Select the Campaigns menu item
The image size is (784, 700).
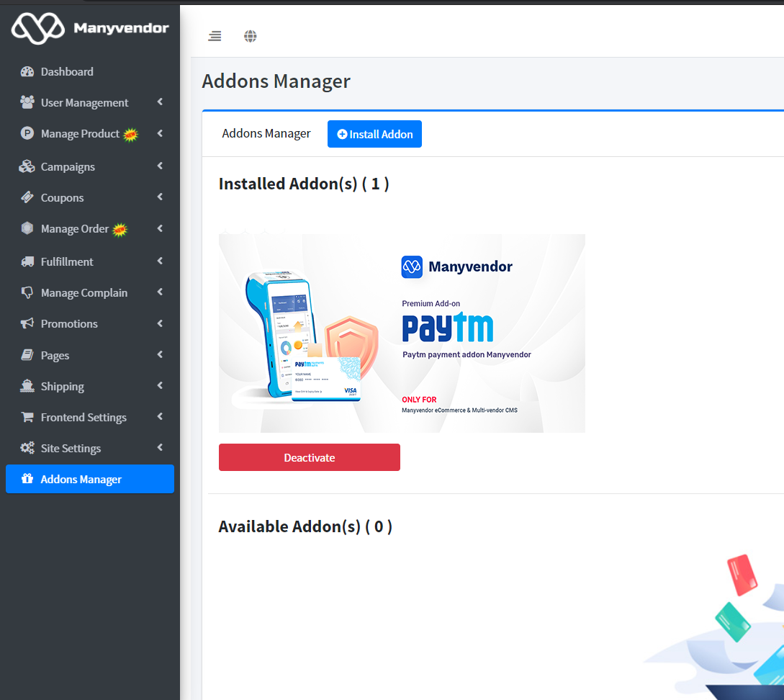[90, 166]
